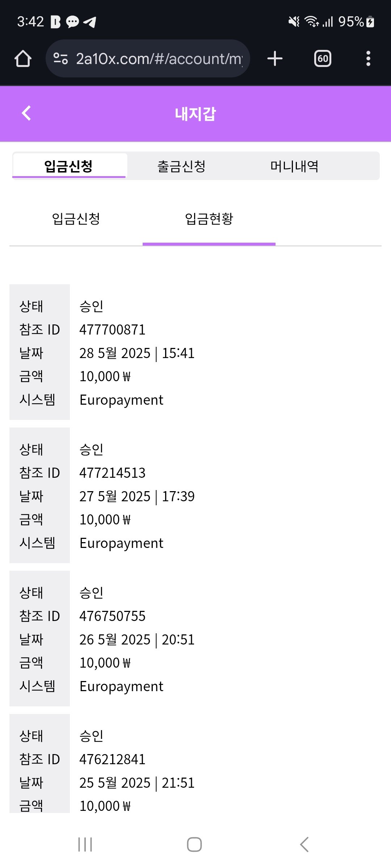Screen dimensions: 391x868
Task: Tap the browser home icon
Action: 23,59
